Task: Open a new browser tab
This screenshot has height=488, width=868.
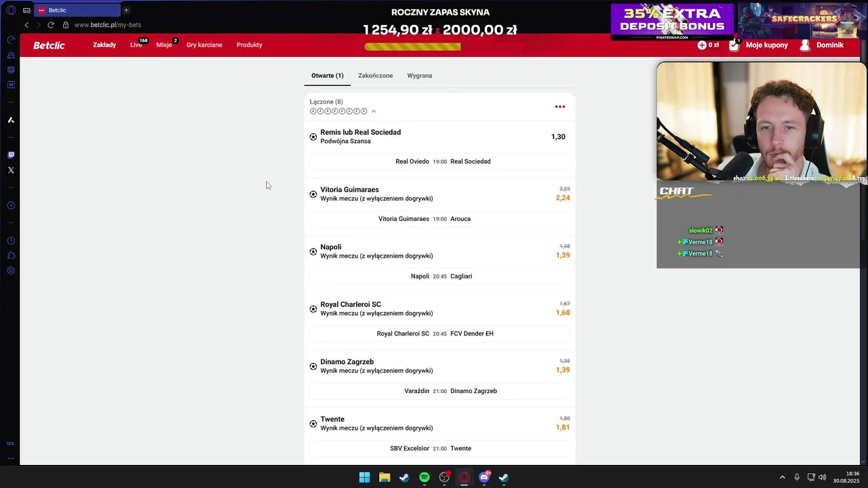Action: pos(126,10)
